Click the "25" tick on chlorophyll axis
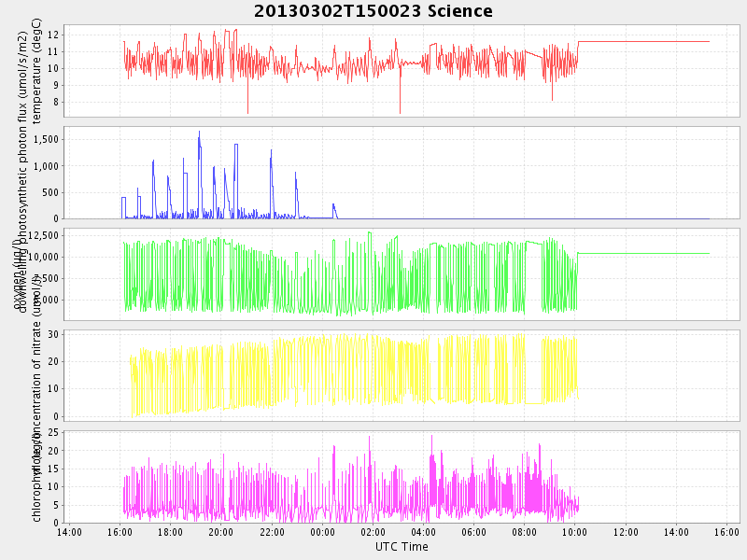This screenshot has height=560, width=747. (x=53, y=432)
